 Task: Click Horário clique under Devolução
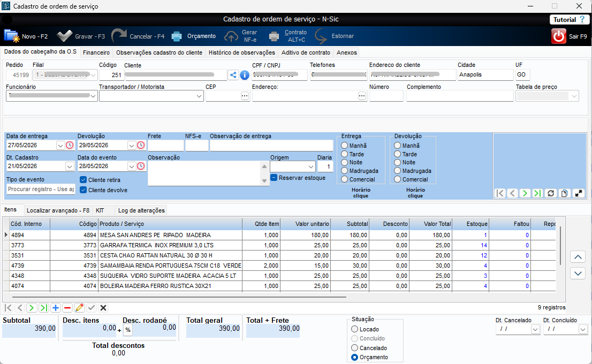[x=415, y=193]
